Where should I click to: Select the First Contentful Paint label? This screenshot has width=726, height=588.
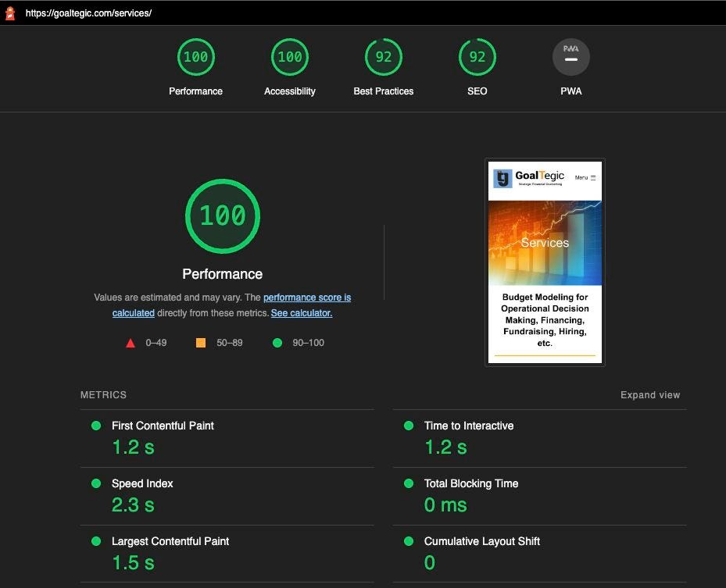163,426
